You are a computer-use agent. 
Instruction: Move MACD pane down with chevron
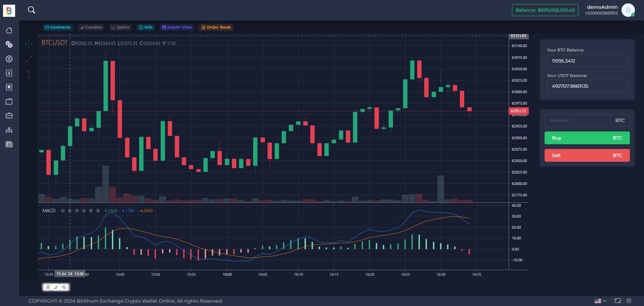pos(84,211)
